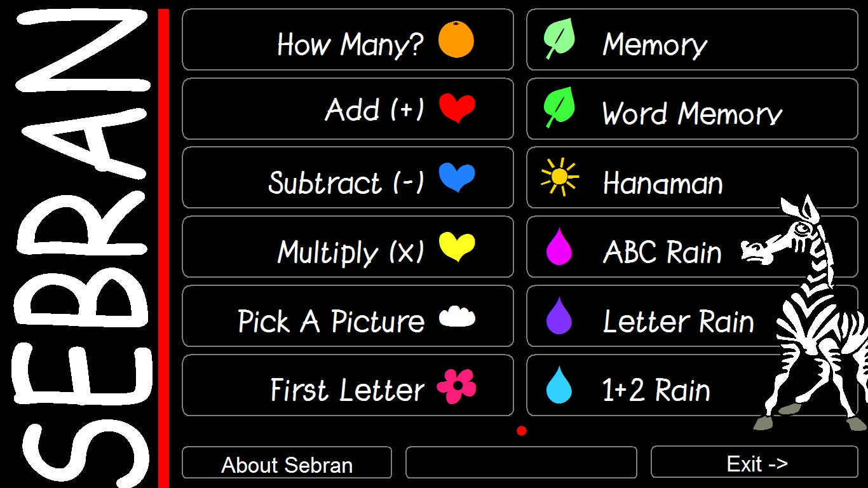Click the white cloud beside Pick A Picture

pyautogui.click(x=457, y=316)
